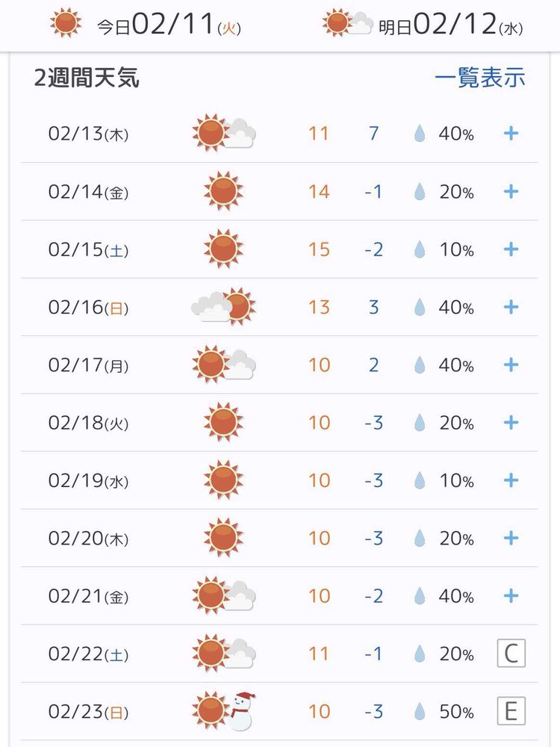Click the snowman weather icon for 02/23

[240, 712]
